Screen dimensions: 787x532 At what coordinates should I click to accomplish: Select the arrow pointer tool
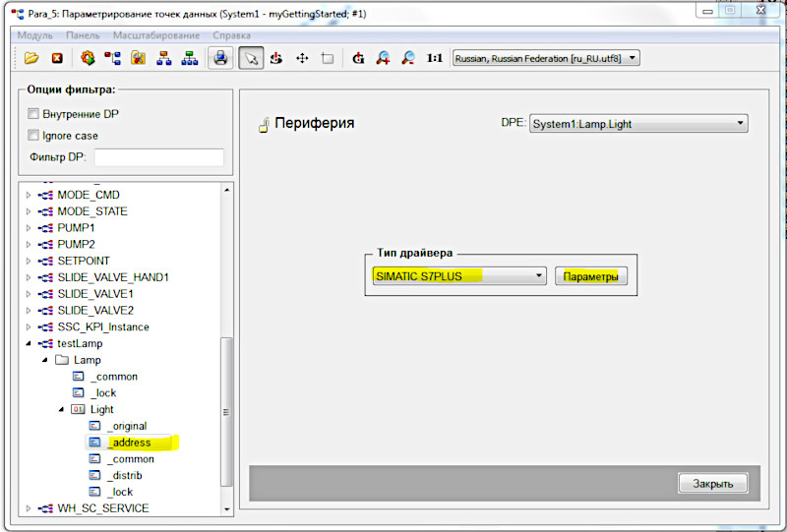(x=251, y=58)
